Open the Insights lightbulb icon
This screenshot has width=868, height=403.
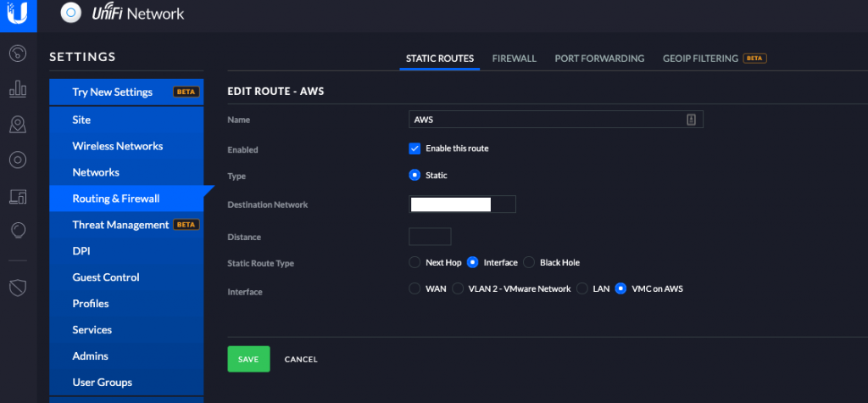18,231
